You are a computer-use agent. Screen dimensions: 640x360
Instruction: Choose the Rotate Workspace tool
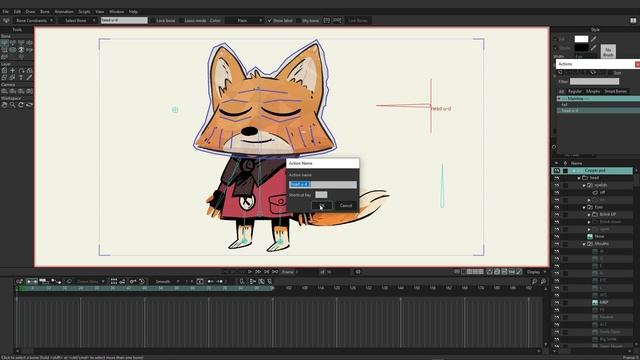click(x=21, y=105)
